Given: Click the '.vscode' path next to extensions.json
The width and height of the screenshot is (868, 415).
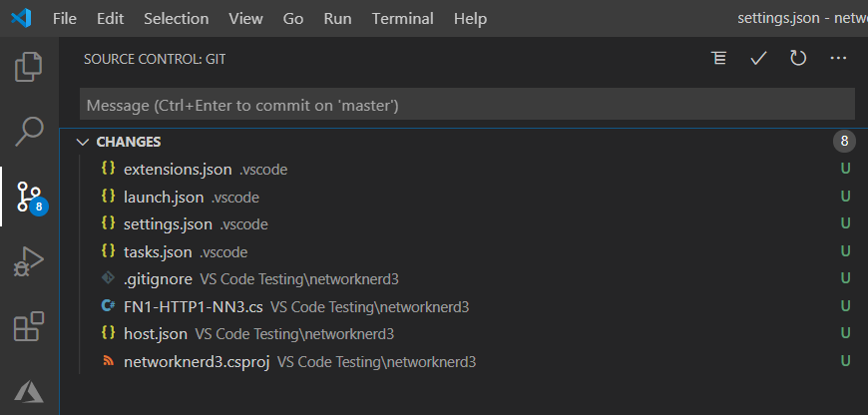Looking at the screenshot, I should (263, 170).
